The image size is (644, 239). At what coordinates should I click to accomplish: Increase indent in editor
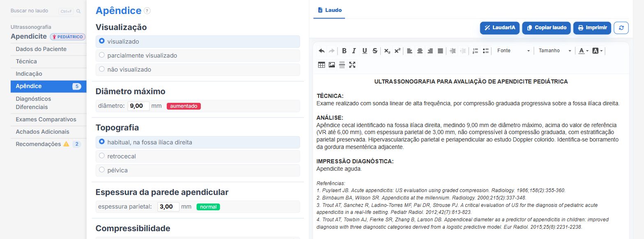[x=453, y=51]
